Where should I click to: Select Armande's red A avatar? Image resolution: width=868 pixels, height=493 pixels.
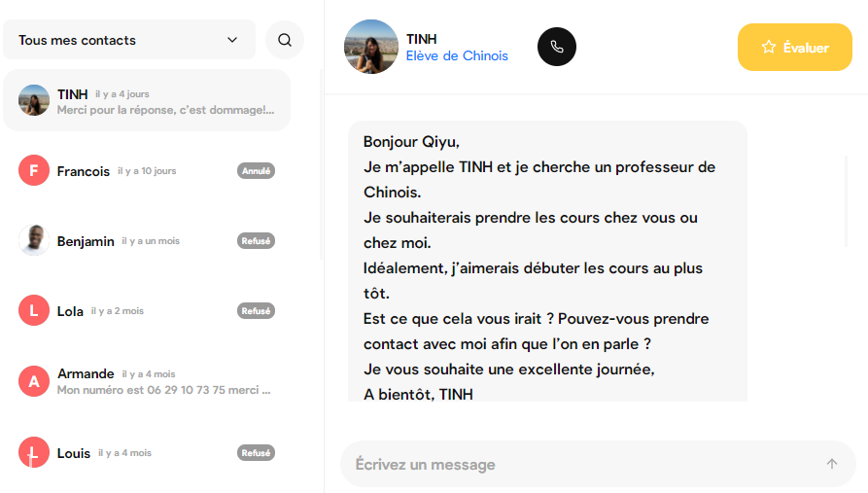pyautogui.click(x=34, y=381)
